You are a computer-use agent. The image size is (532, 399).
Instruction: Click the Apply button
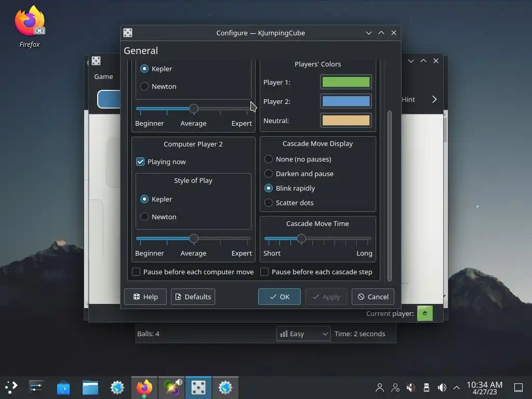[326, 297]
